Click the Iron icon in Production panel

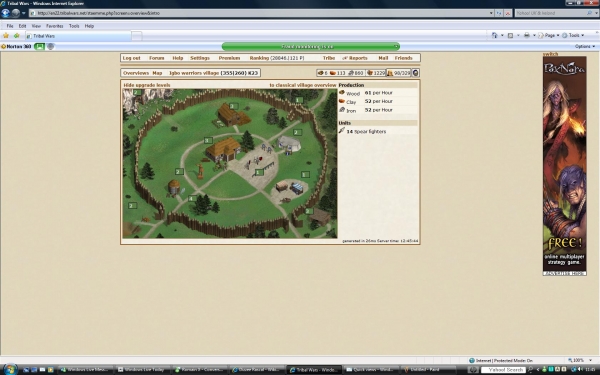pyautogui.click(x=342, y=110)
